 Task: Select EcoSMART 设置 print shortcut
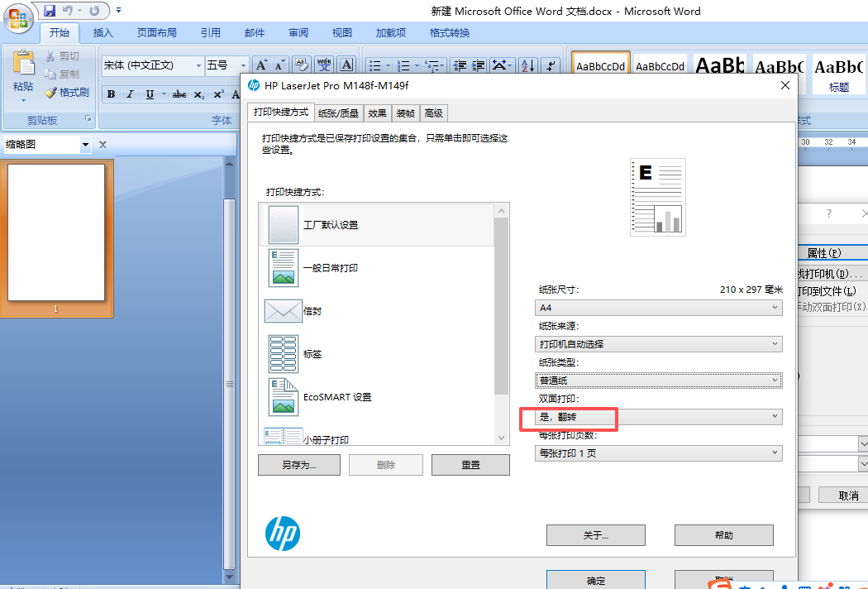pyautogui.click(x=376, y=397)
